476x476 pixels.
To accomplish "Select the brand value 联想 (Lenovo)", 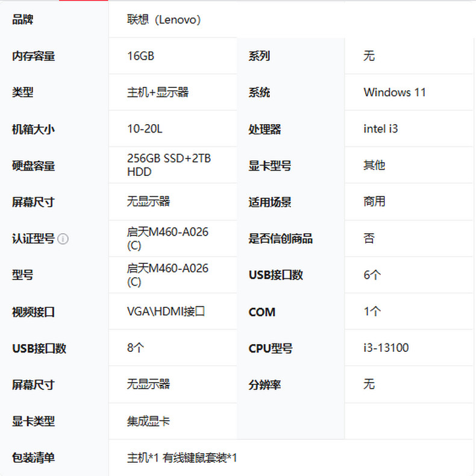I will (164, 20).
